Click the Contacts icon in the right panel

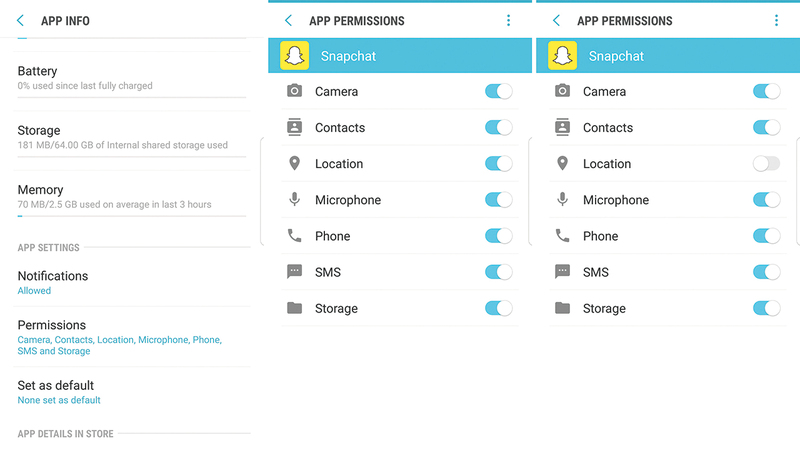tap(562, 128)
